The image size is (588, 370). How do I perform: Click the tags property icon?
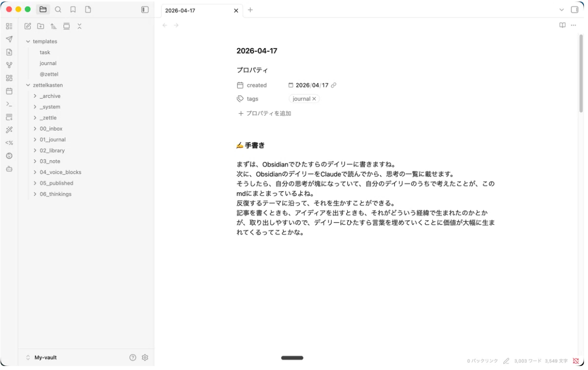pyautogui.click(x=240, y=99)
